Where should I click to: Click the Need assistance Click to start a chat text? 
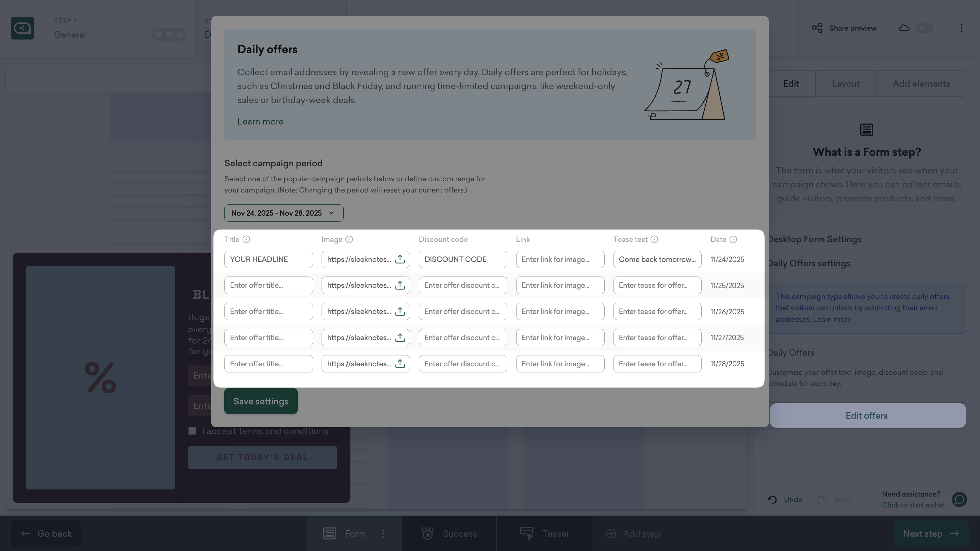[913, 499]
